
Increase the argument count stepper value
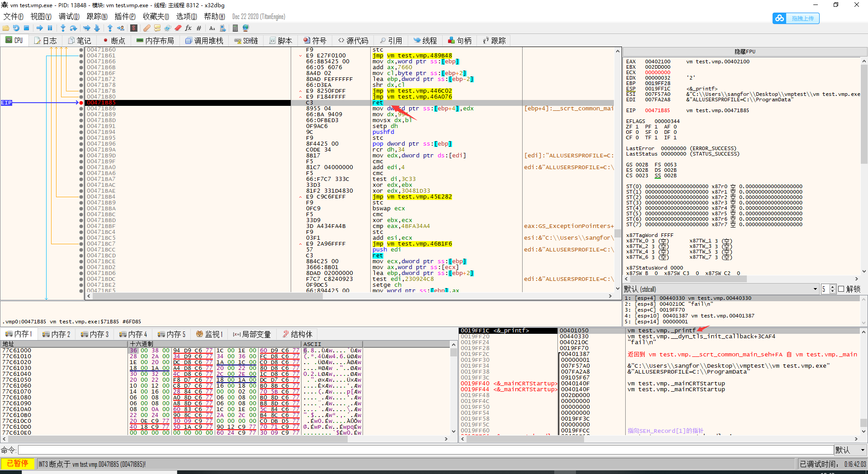coord(832,287)
